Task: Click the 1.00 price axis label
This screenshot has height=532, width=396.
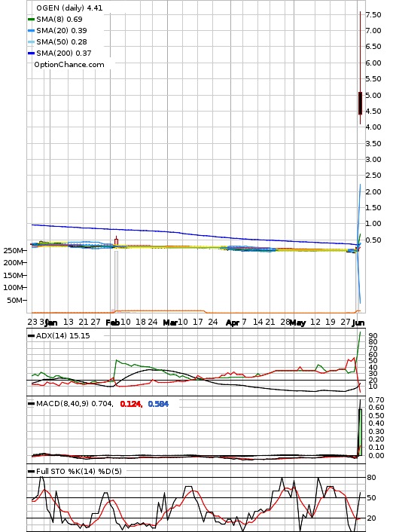Action: 373,224
